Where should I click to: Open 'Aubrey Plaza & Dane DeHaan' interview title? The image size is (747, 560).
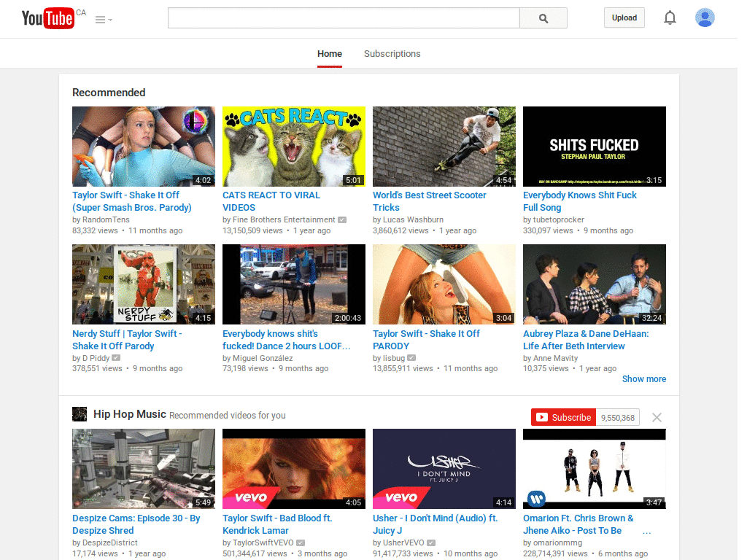pos(586,340)
